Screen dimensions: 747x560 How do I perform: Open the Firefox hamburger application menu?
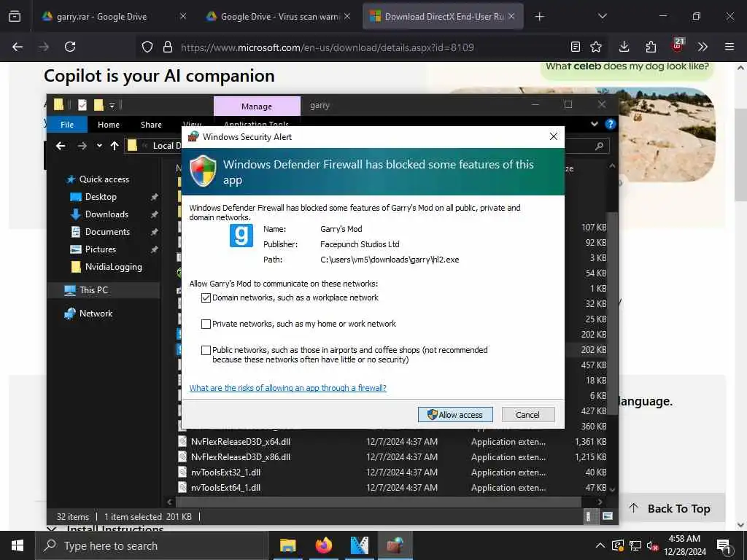click(x=729, y=47)
